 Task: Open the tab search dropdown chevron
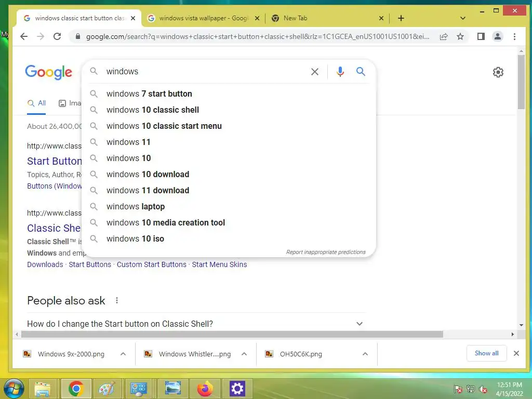[462, 18]
